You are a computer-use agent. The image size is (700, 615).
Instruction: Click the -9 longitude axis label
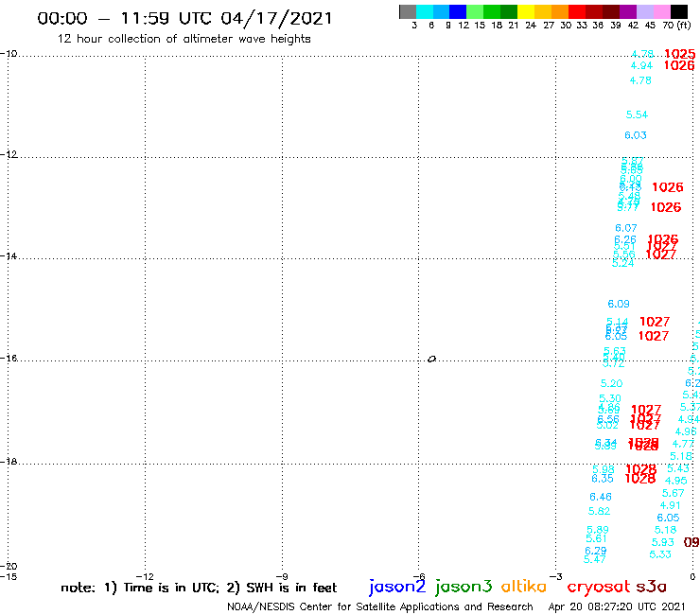point(282,576)
